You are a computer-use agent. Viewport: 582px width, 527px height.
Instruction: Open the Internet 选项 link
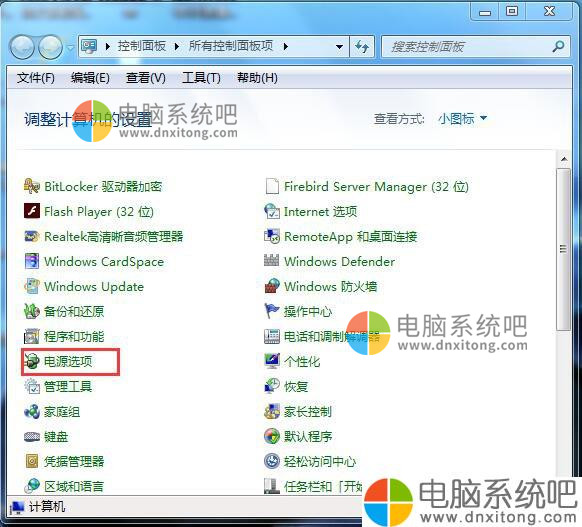[x=321, y=212]
